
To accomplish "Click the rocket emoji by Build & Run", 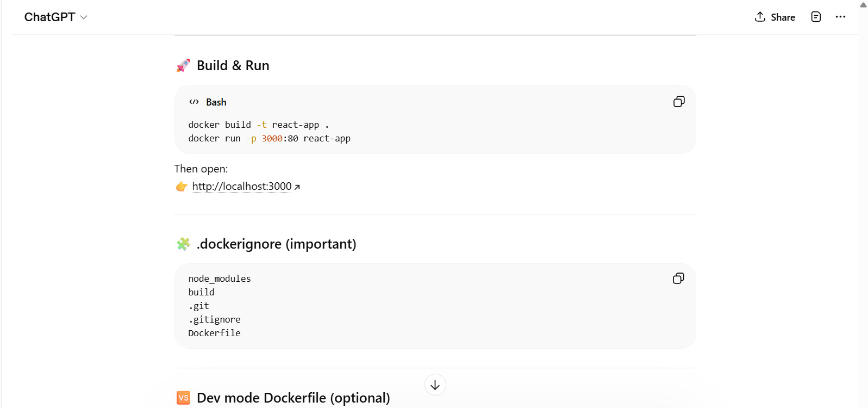I will [x=183, y=66].
